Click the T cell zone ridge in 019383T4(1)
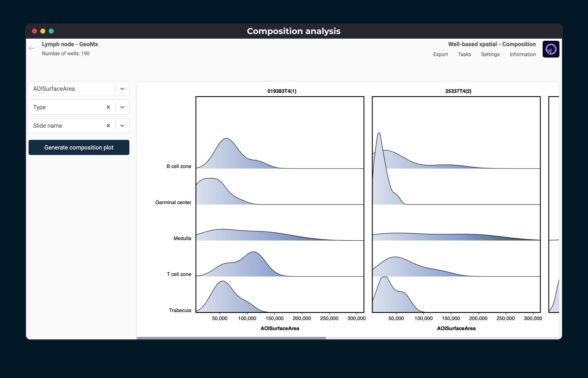 coord(252,265)
